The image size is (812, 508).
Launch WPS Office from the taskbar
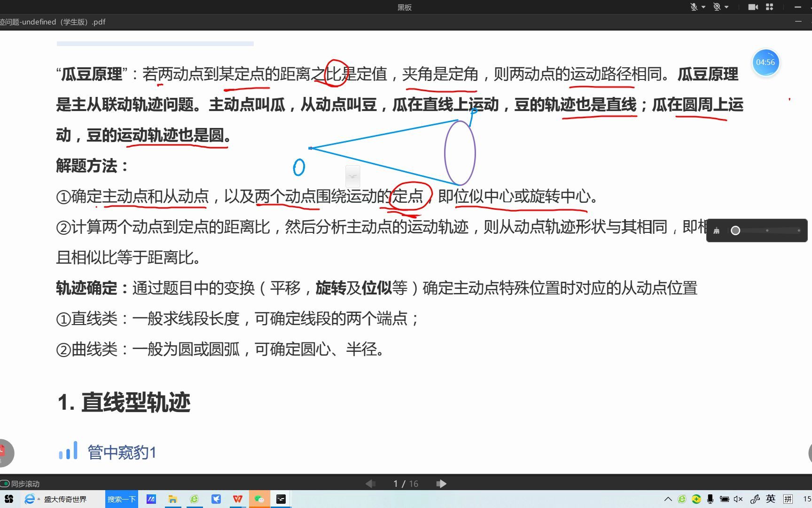click(238, 499)
